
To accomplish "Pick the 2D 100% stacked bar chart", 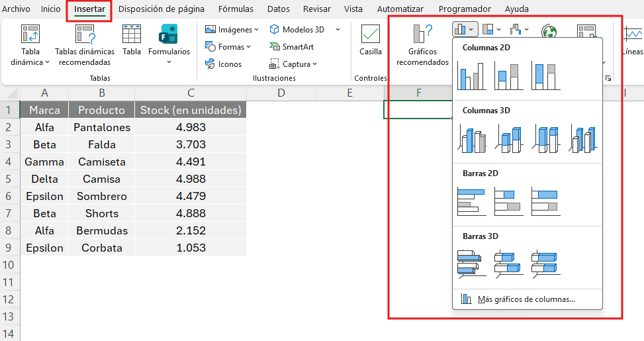I will [x=545, y=202].
